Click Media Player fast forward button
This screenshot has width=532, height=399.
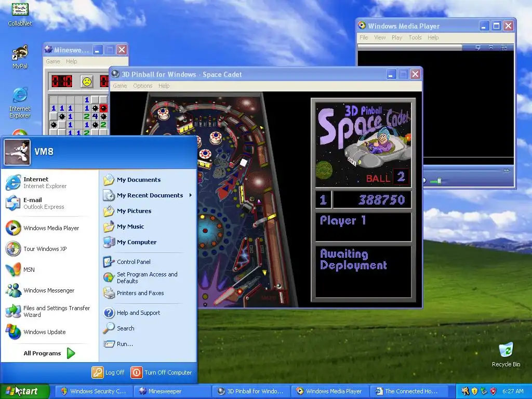pyautogui.click(x=507, y=170)
